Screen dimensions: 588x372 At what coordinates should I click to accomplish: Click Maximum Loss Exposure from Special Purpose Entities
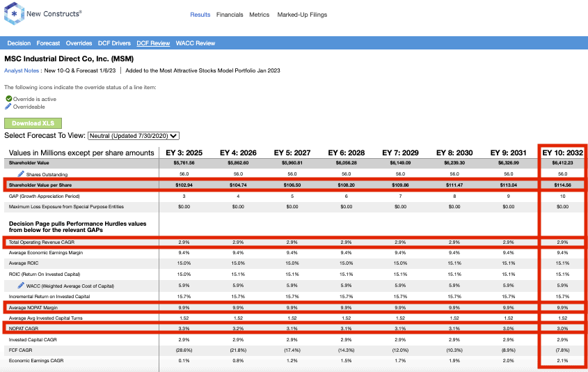66,206
